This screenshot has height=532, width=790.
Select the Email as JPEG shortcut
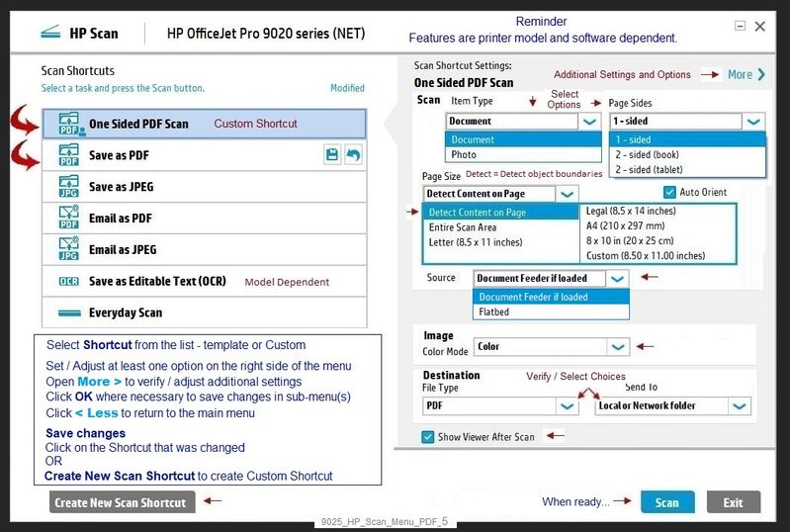coord(204,249)
